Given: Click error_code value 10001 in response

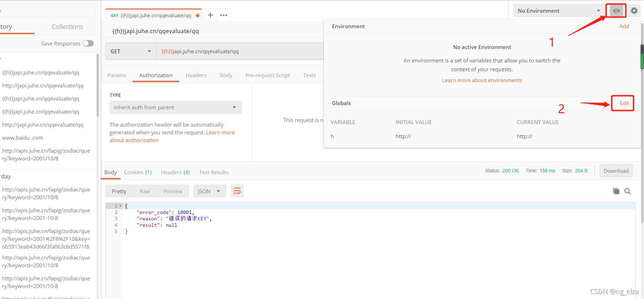Looking at the screenshot, I should point(184,212).
